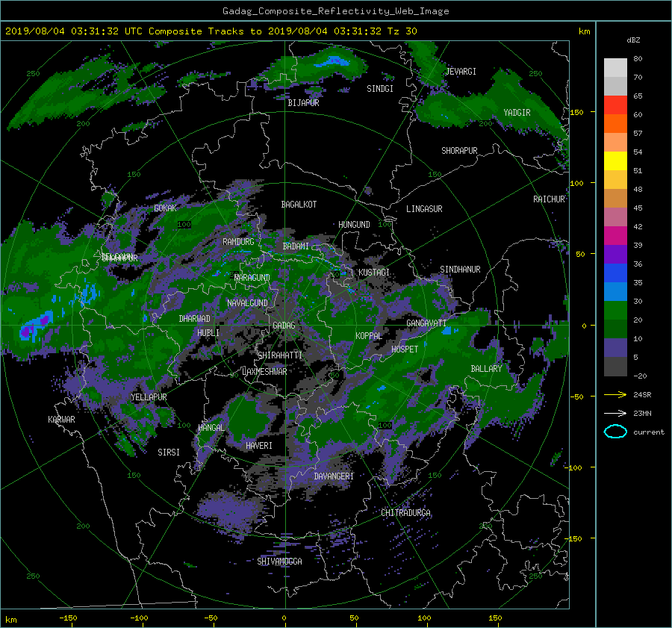This screenshot has height=628, width=672.
Task: Click the SINDGI city label
Action: click(x=380, y=89)
